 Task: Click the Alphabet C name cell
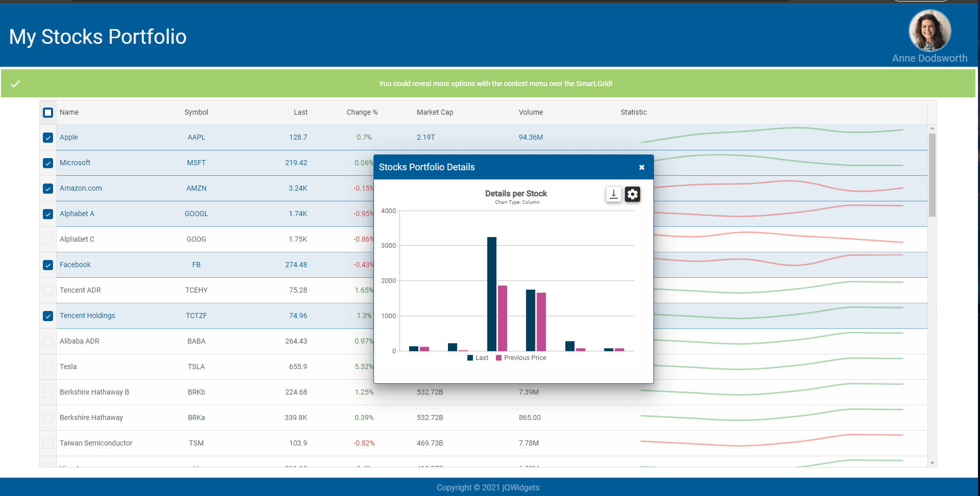click(77, 239)
